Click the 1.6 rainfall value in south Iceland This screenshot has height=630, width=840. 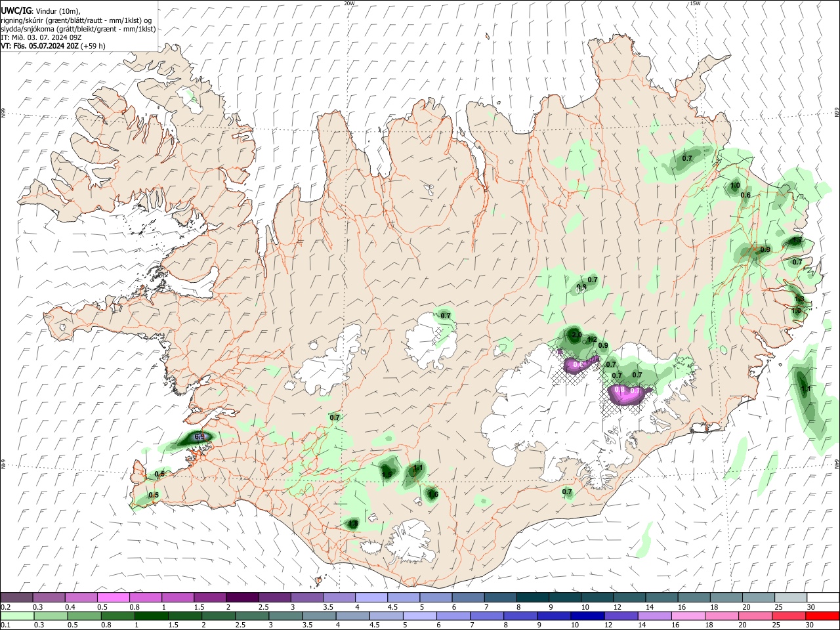[x=433, y=494]
